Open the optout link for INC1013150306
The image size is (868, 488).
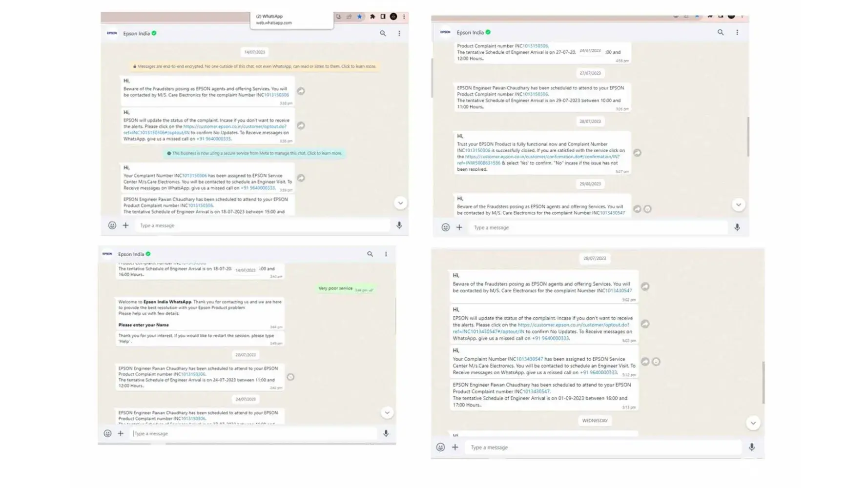205,129
